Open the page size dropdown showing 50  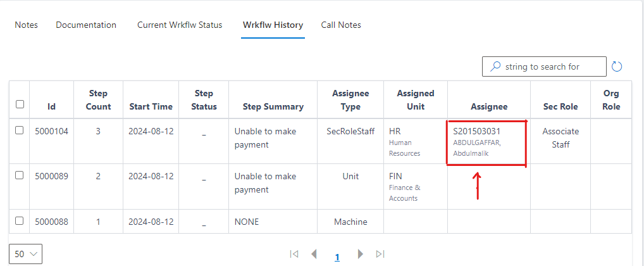pos(26,254)
